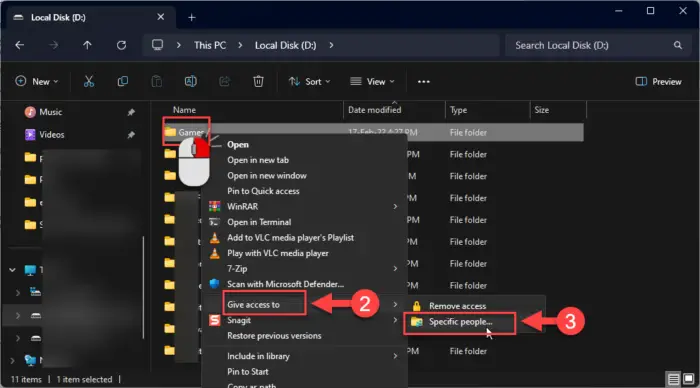Close the Local Disk (D:) tab
The height and width of the screenshot is (388, 700).
click(161, 17)
